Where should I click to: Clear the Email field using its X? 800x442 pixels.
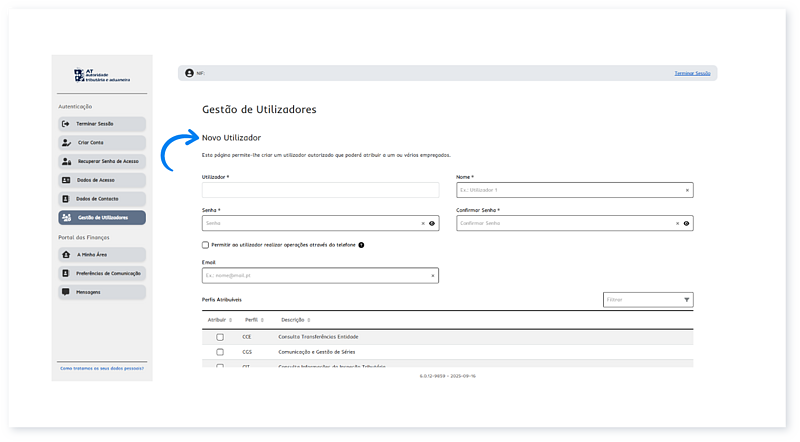pos(432,275)
